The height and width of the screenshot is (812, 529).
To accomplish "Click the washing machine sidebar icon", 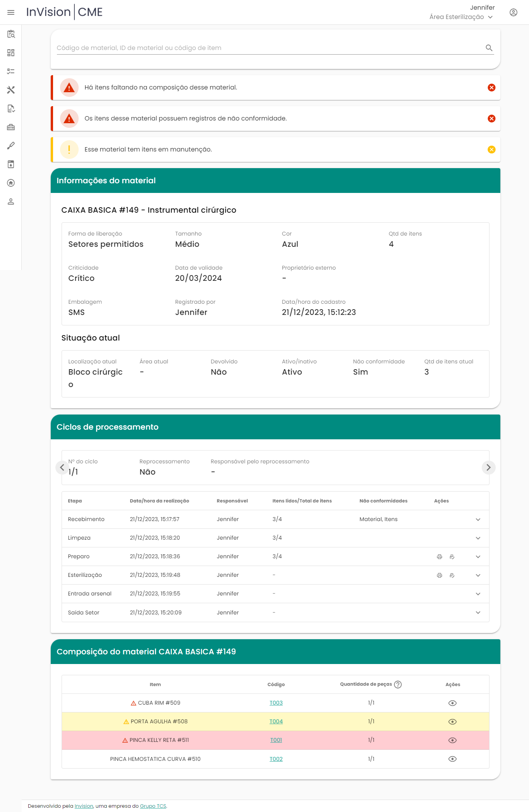I will (x=11, y=164).
